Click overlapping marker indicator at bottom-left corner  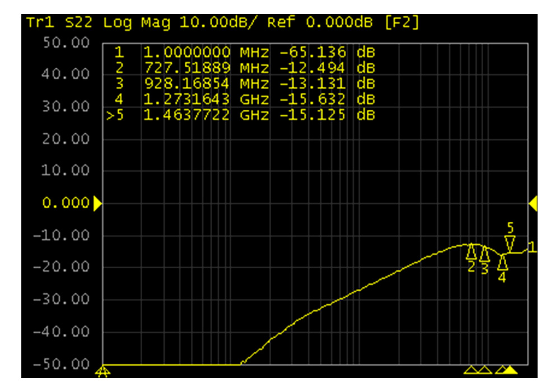[102, 370]
